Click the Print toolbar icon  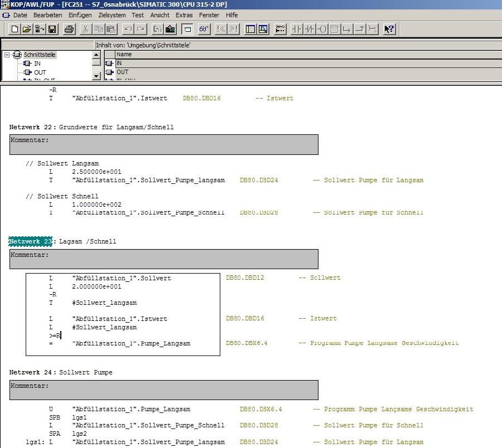(69, 29)
